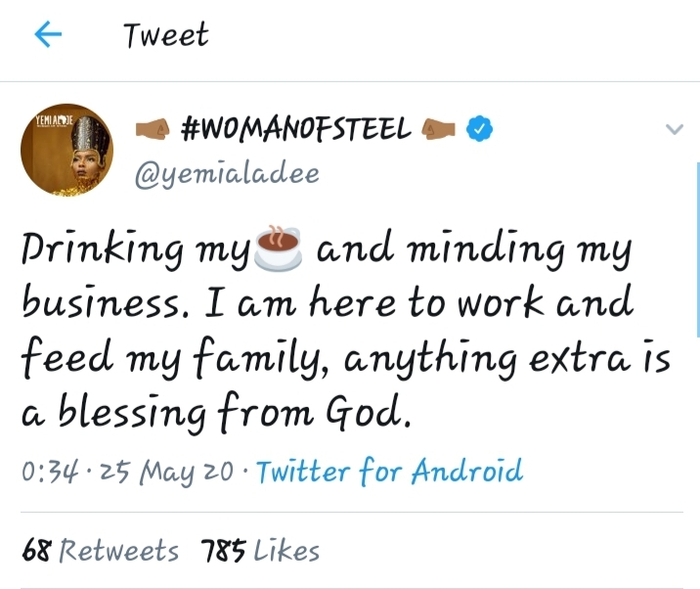This screenshot has width=700, height=589.
Task: Click the "Tweet" header title
Action: [x=165, y=36]
